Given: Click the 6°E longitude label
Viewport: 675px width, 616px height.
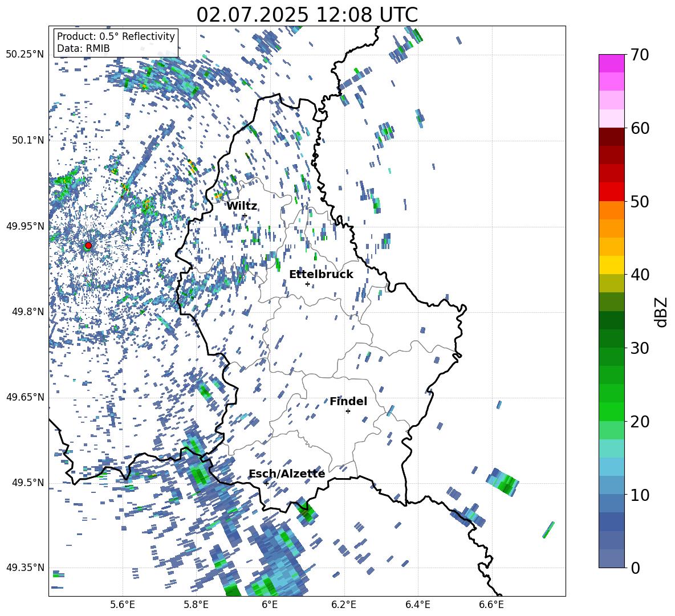Looking at the screenshot, I should click(270, 605).
